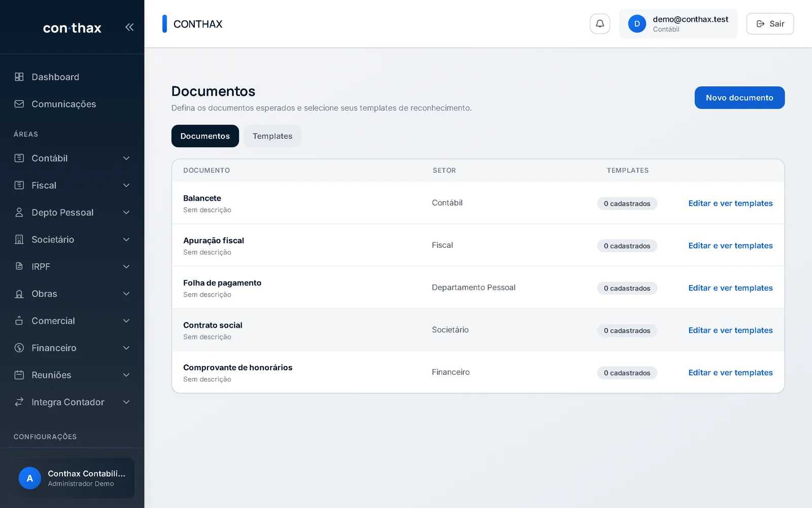Click the Financeiro coin icon
Image resolution: width=812 pixels, height=508 pixels.
(x=19, y=348)
